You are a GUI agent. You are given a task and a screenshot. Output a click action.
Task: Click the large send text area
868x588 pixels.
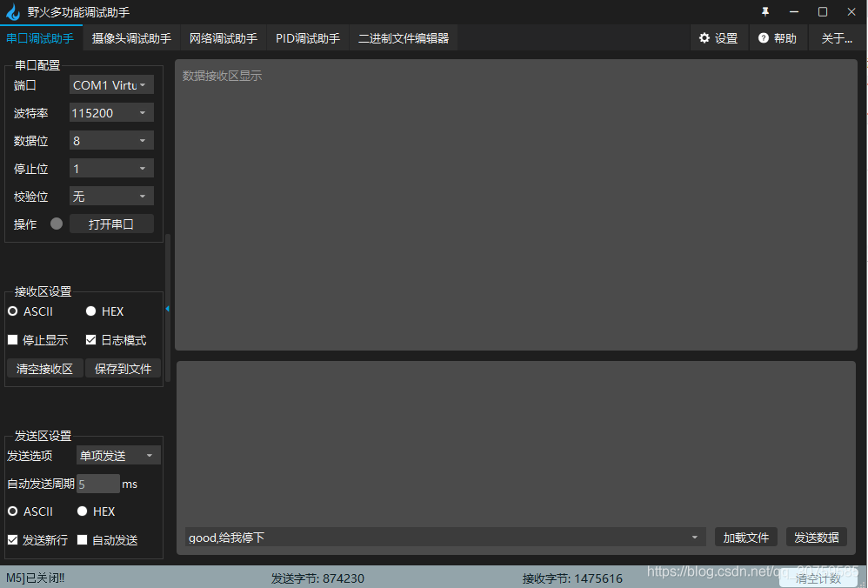[x=516, y=443]
